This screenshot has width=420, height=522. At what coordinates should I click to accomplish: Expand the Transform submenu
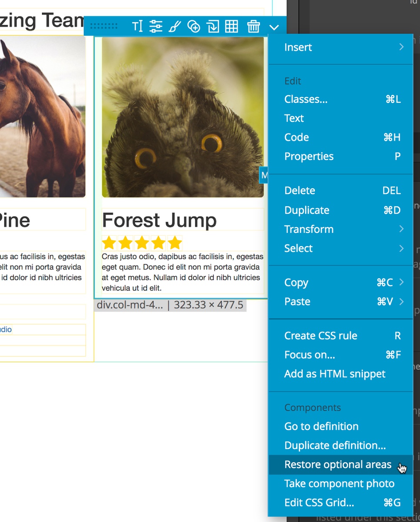pyautogui.click(x=340, y=229)
